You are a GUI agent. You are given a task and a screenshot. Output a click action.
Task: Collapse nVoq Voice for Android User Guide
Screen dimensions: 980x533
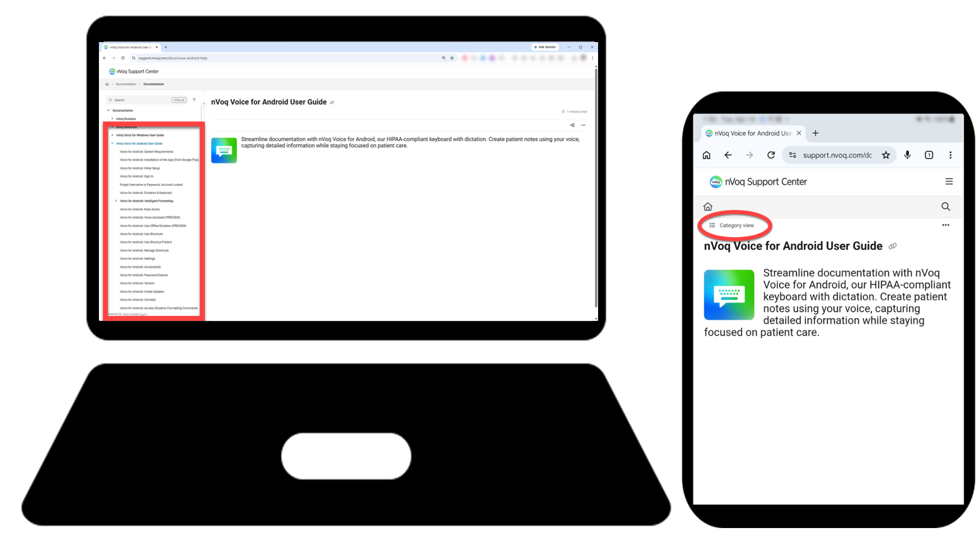click(112, 143)
